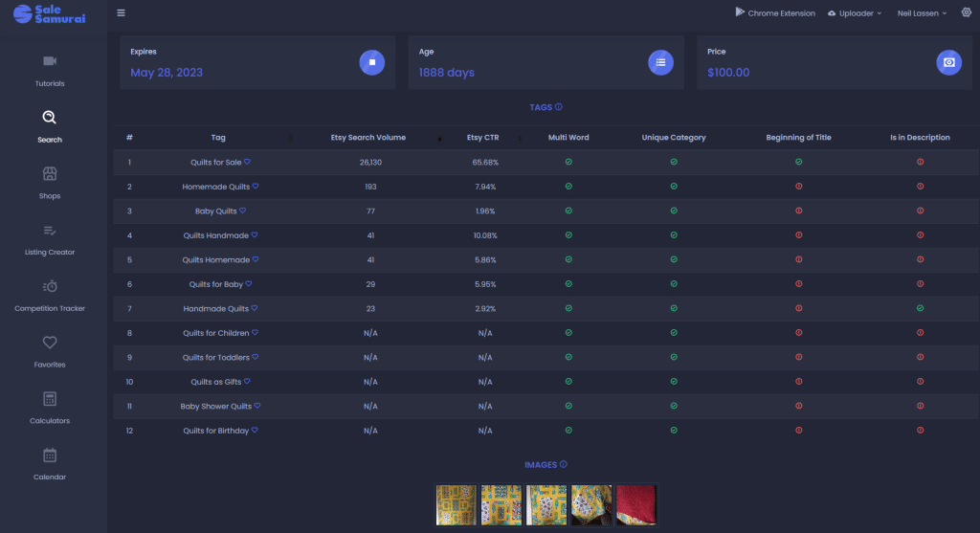
Task: Click the 26,130 search volume cell
Action: coord(370,163)
